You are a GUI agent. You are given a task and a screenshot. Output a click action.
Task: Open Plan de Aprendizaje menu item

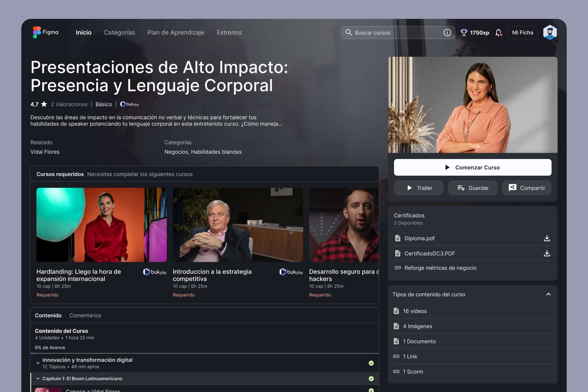pos(175,33)
